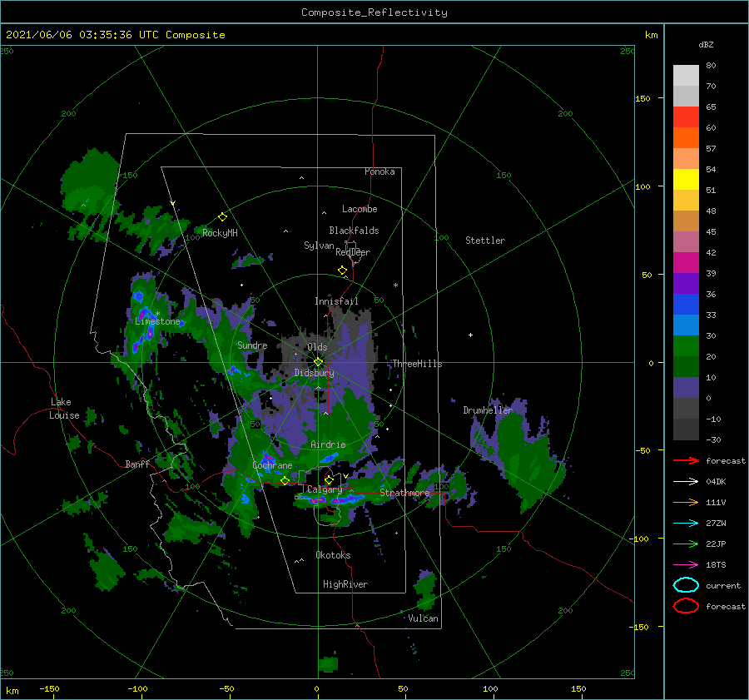Viewport: 749px width, 700px height.
Task: Click the red 65-60 dBZ color swatch
Action: [x=686, y=117]
